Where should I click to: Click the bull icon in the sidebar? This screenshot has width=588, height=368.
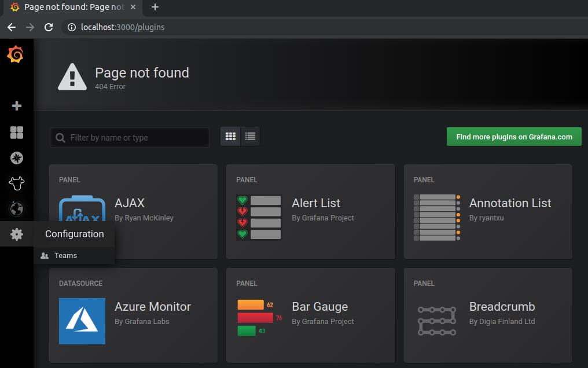tap(16, 183)
